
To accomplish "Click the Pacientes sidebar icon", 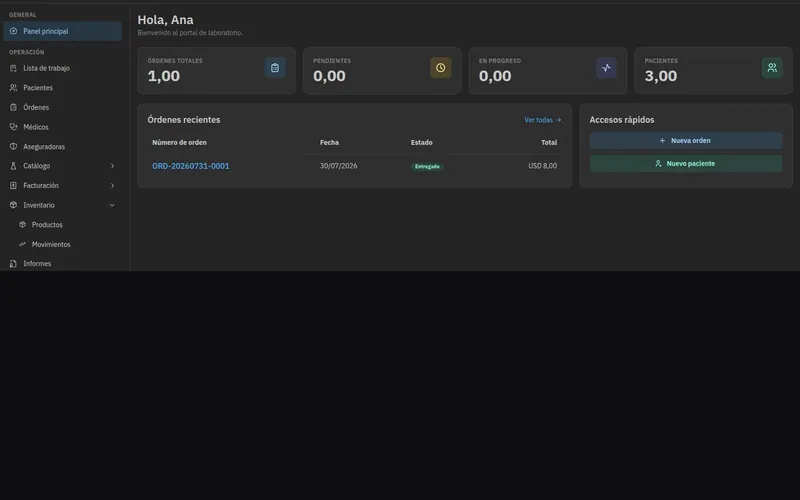I will point(13,88).
